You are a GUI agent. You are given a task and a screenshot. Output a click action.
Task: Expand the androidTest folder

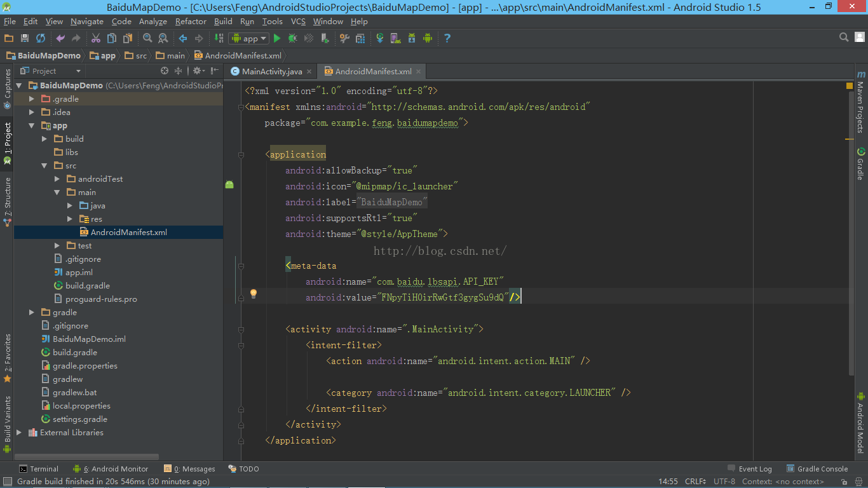pyautogui.click(x=57, y=179)
